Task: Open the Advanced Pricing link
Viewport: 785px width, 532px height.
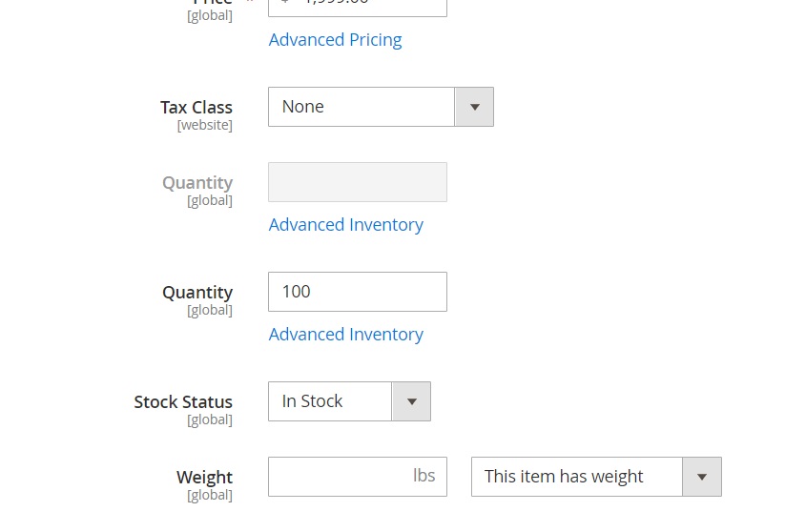Action: pos(335,40)
